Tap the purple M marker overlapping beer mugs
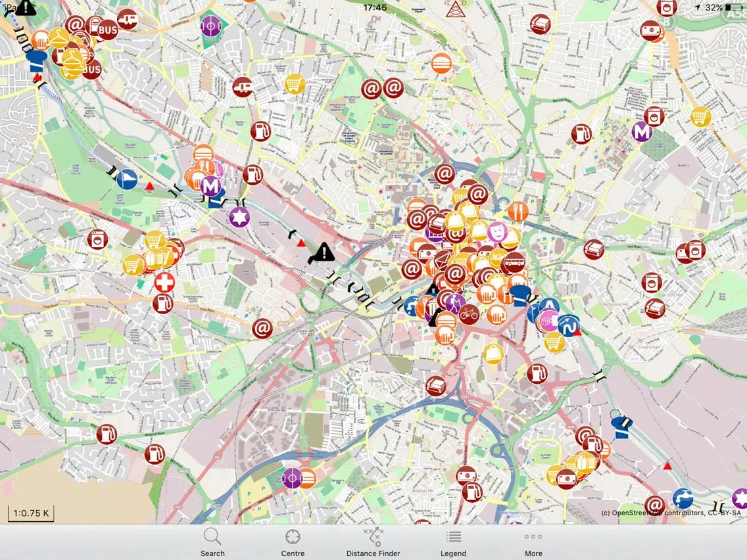The image size is (747, 560). pyautogui.click(x=210, y=185)
